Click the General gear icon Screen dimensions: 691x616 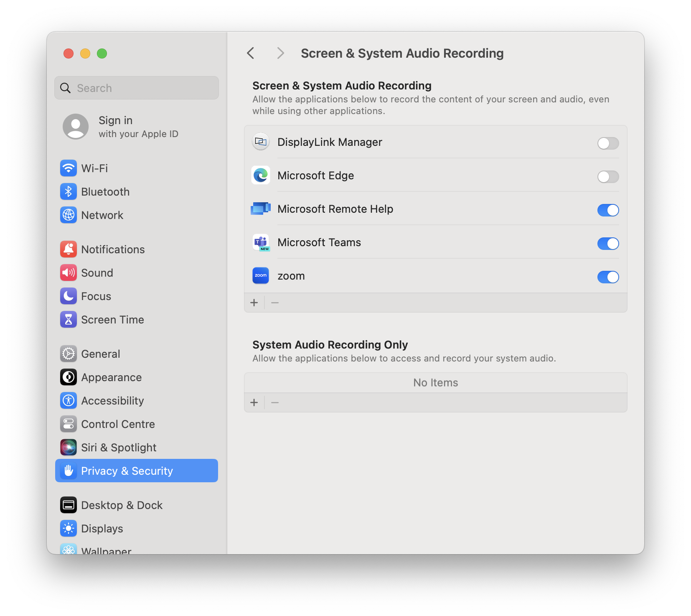coord(69,354)
